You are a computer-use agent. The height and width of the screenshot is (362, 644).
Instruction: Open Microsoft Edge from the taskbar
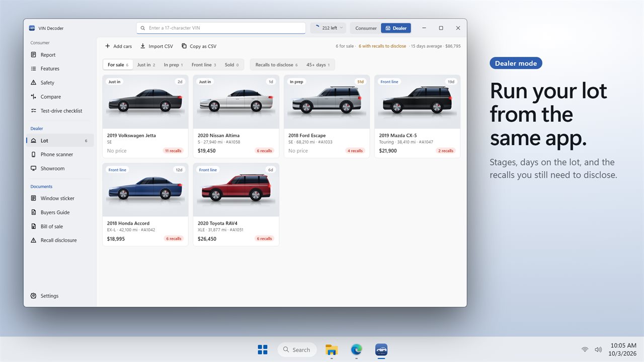(x=356, y=349)
